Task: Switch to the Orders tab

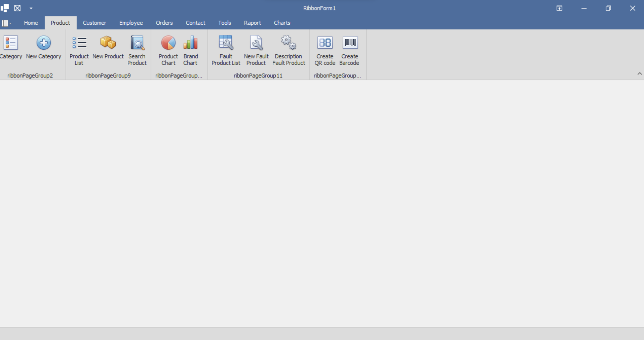Action: pyautogui.click(x=164, y=23)
